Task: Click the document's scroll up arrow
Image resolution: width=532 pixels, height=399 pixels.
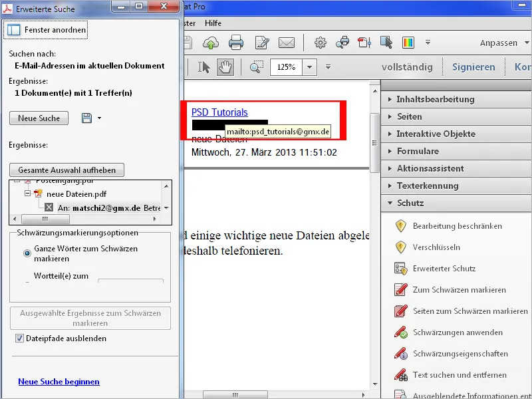Action: pos(375,91)
